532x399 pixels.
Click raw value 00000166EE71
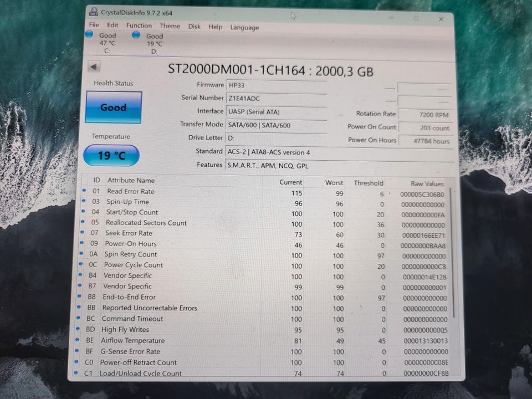(x=423, y=235)
